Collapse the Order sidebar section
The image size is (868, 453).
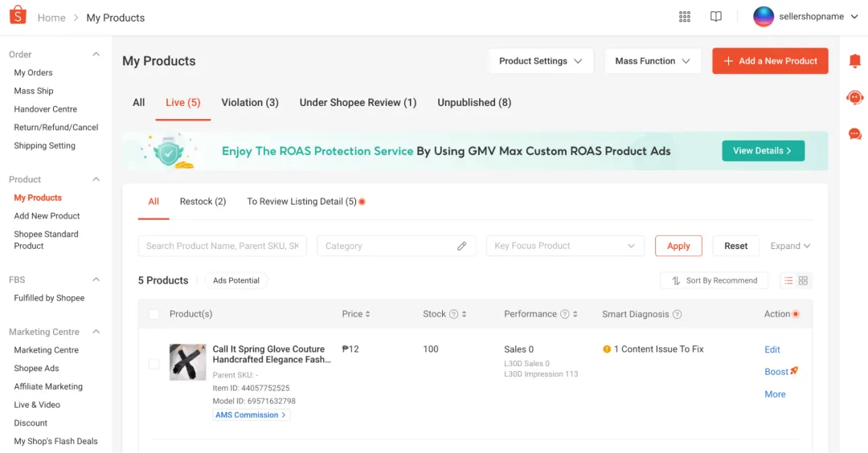pyautogui.click(x=96, y=55)
